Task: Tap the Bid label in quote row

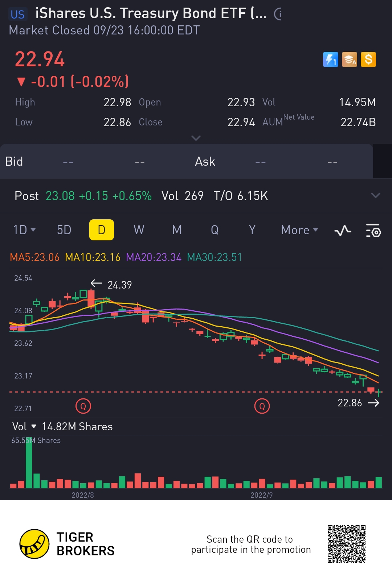Action: click(14, 161)
